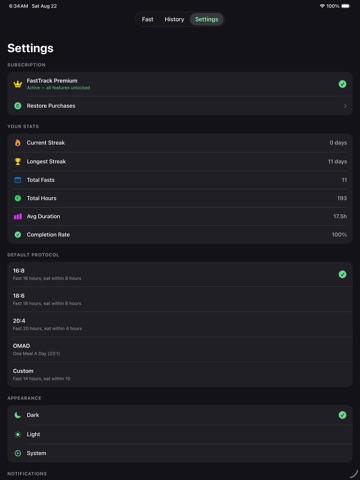
Task: Switch to the History tab
Action: 174,19
